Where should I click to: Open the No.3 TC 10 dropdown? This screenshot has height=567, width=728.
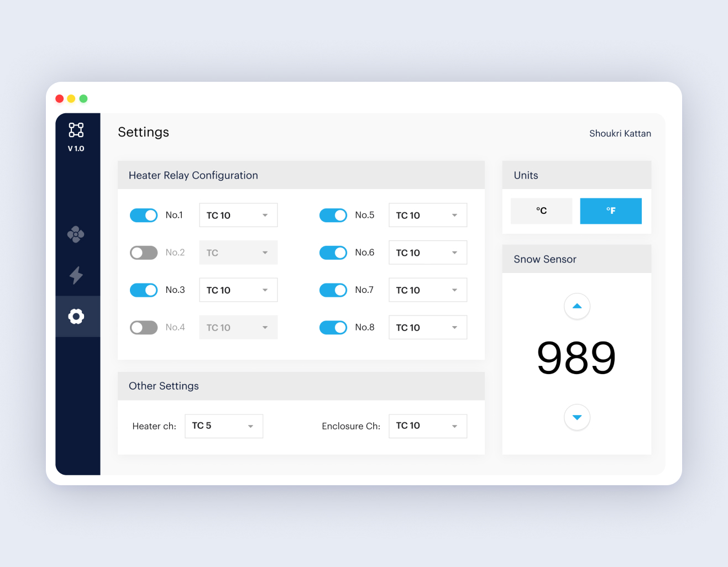coord(238,290)
